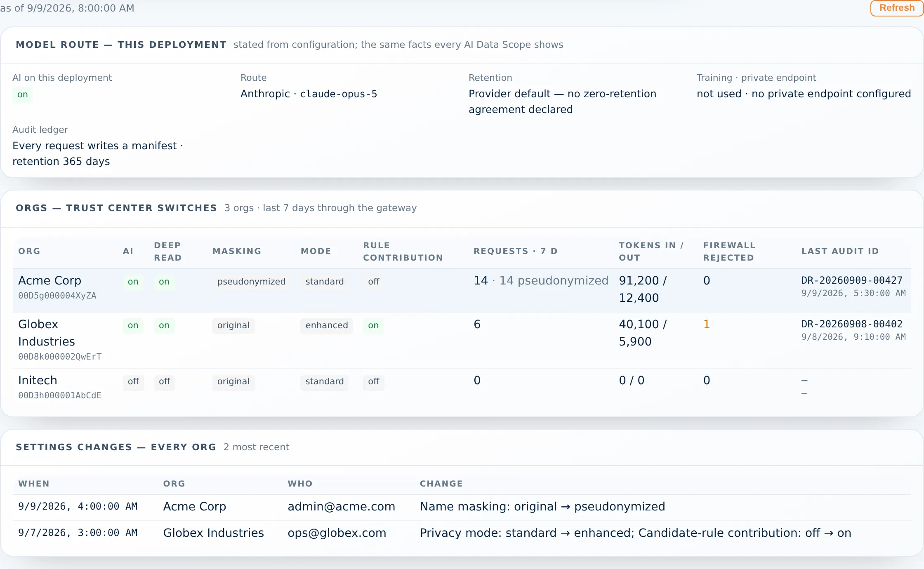The image size is (924, 569).
Task: Toggle the 'AI on this deployment' on badge
Action: [23, 94]
